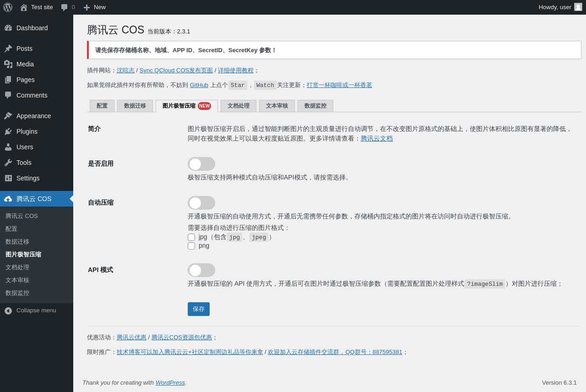The width and height of the screenshot is (586, 392).
Task: Click the Media icon in sidebar
Action: (x=8, y=64)
